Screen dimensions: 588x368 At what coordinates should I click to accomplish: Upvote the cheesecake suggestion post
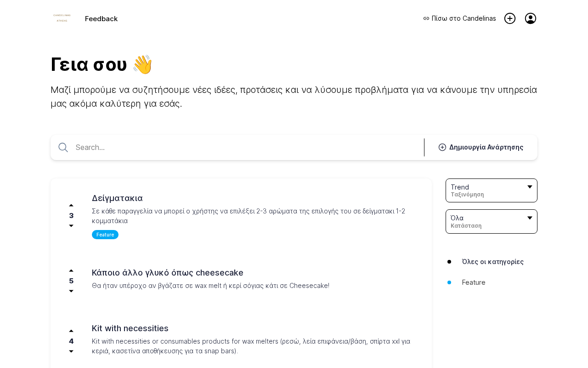tap(71, 271)
